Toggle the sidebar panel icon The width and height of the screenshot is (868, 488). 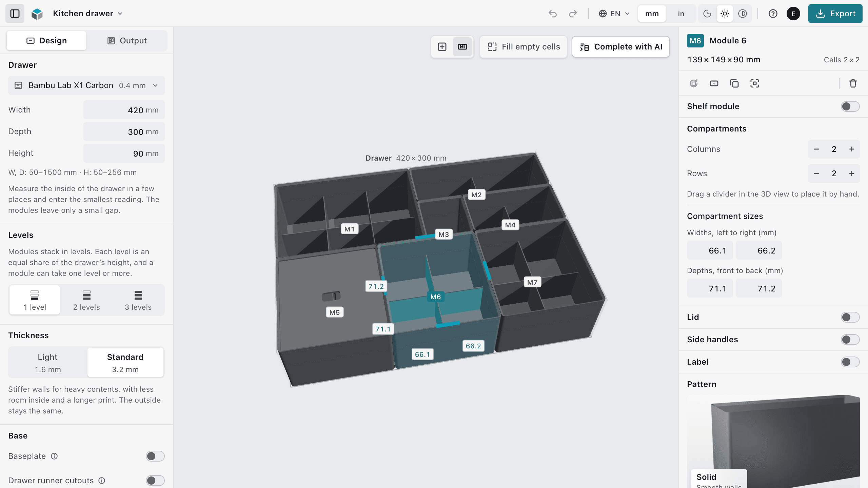(x=15, y=14)
